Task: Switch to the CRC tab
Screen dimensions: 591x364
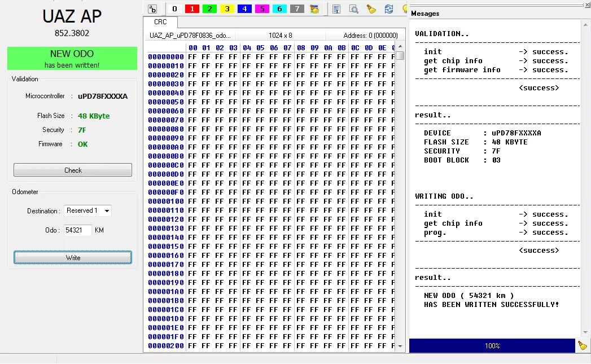Action: pos(160,22)
